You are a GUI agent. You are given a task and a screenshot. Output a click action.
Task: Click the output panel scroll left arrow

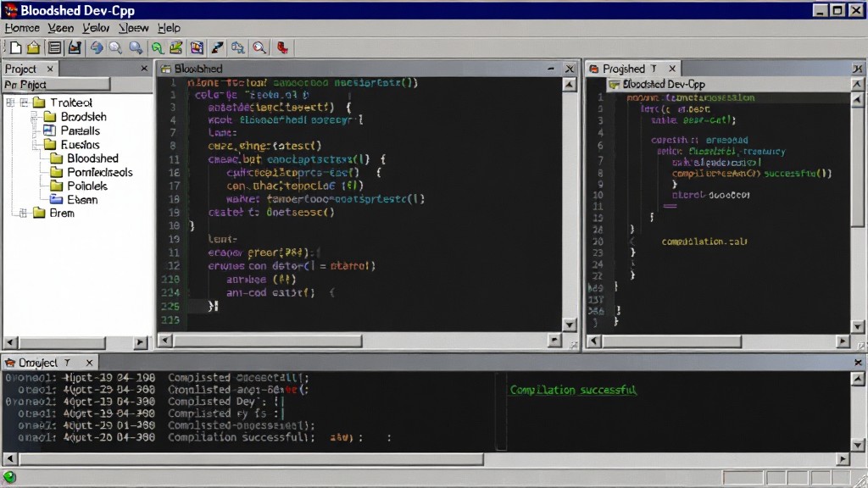[10, 458]
